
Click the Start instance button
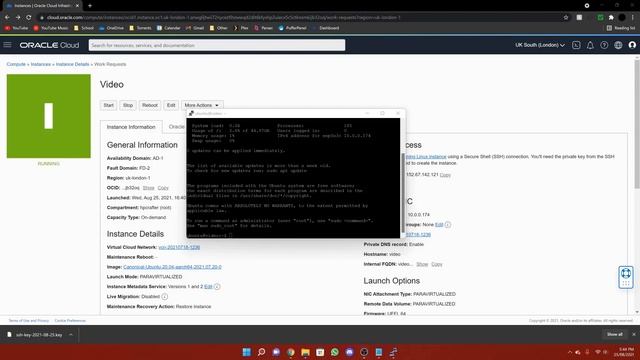click(x=109, y=105)
